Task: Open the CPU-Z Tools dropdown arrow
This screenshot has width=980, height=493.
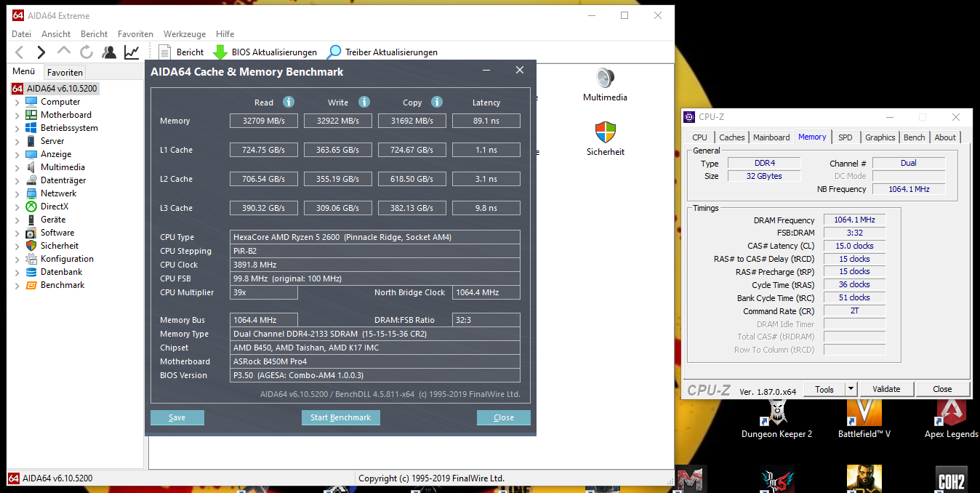Action: pyautogui.click(x=851, y=389)
